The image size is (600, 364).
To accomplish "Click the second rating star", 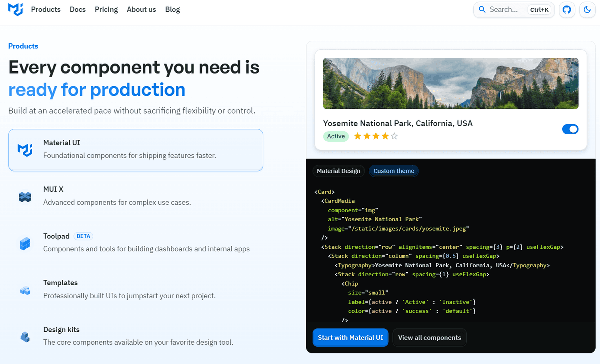I will [x=367, y=136].
